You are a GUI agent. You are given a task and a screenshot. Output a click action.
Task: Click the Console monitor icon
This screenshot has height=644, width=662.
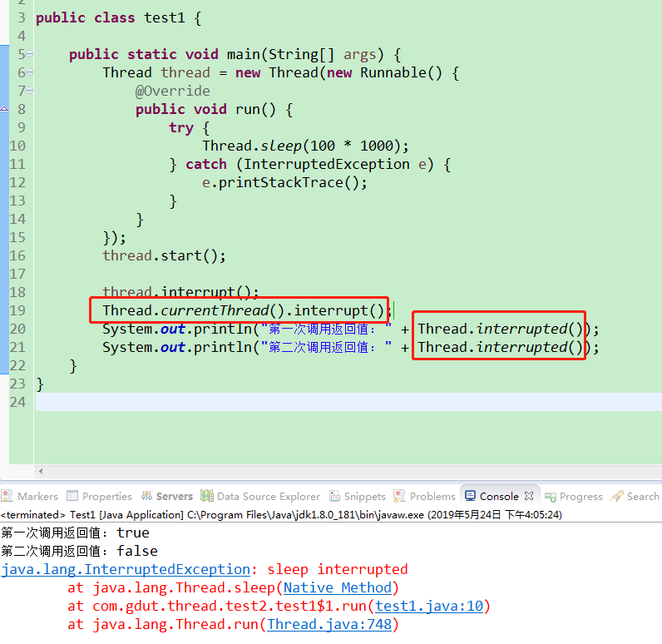click(471, 495)
